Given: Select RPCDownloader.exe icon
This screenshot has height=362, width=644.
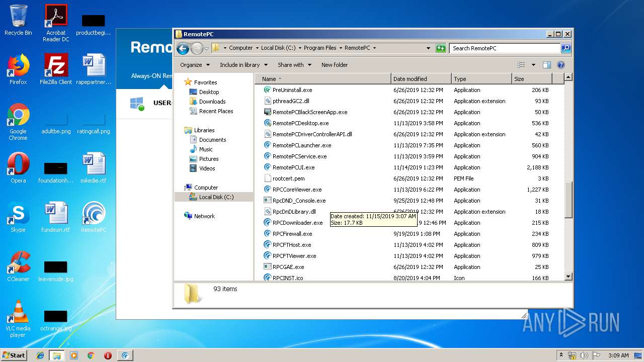Looking at the screenshot, I should [268, 223].
